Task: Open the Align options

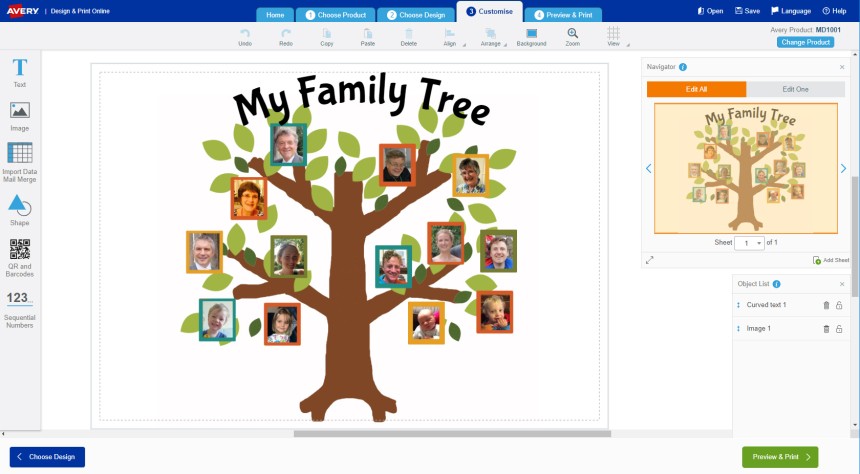Action: coord(451,37)
